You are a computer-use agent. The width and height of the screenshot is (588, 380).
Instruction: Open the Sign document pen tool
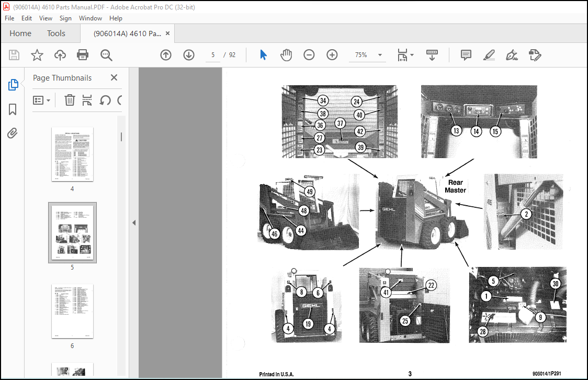512,55
